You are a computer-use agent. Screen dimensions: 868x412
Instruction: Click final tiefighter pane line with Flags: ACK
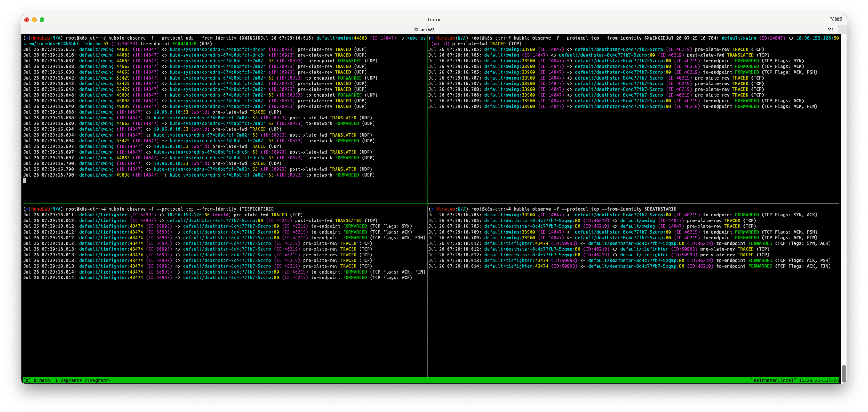coord(217,278)
